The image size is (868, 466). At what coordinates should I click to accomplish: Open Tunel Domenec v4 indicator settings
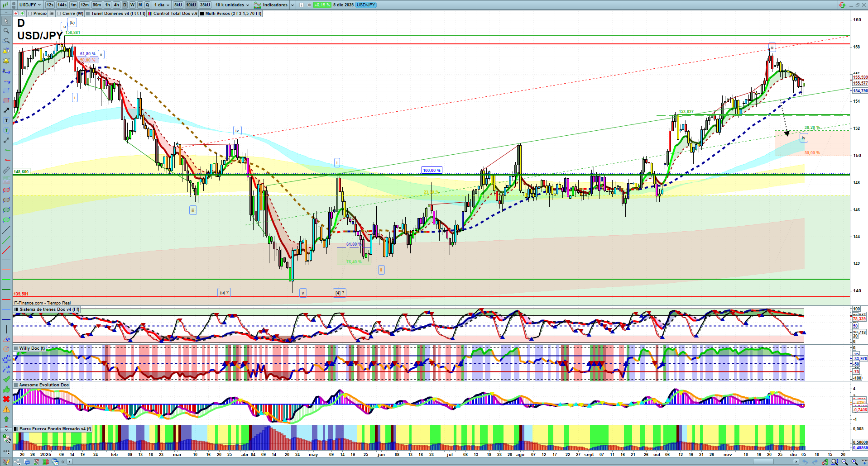(x=119, y=14)
